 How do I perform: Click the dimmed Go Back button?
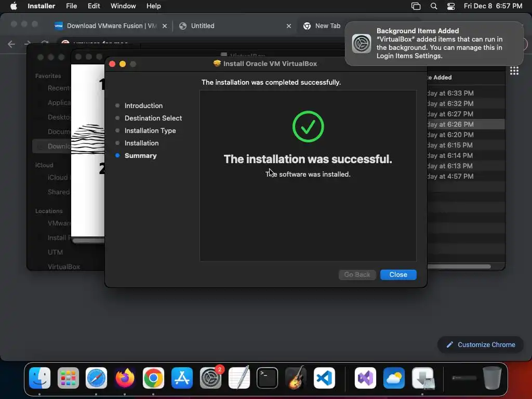click(357, 274)
